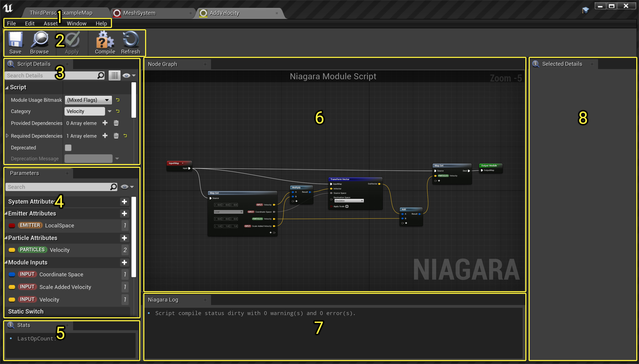Image resolution: width=639 pixels, height=364 pixels.
Task: Toggle property matrix grid icon
Action: (x=115, y=75)
